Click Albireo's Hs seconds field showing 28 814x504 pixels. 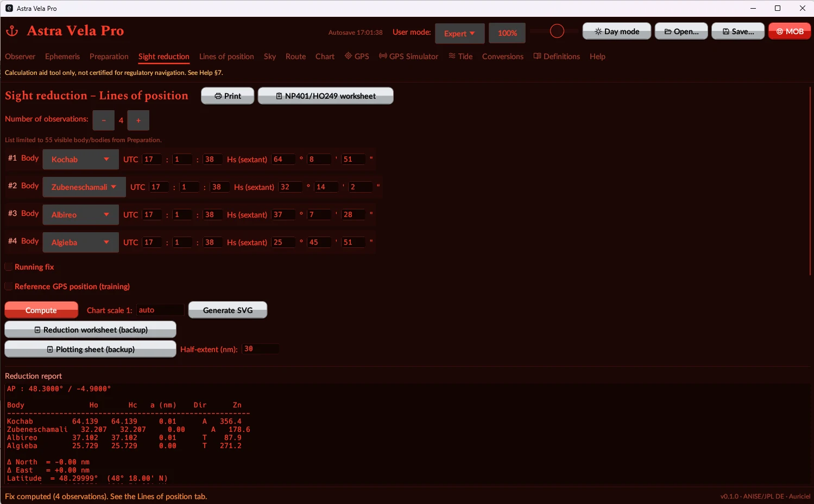pyautogui.click(x=353, y=215)
